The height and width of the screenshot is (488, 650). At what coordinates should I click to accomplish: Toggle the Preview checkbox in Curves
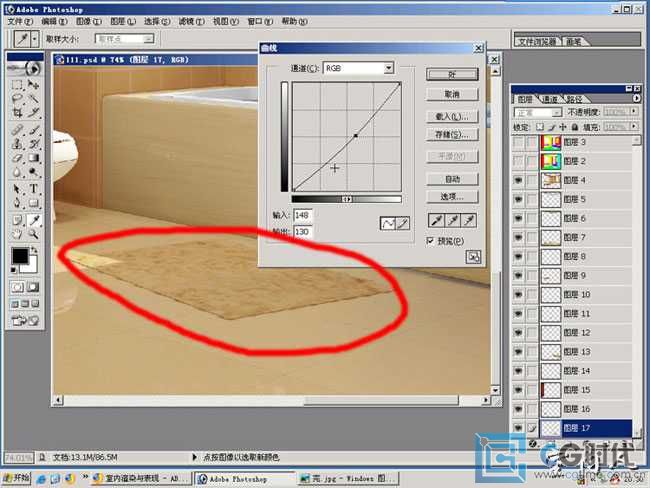coord(431,240)
